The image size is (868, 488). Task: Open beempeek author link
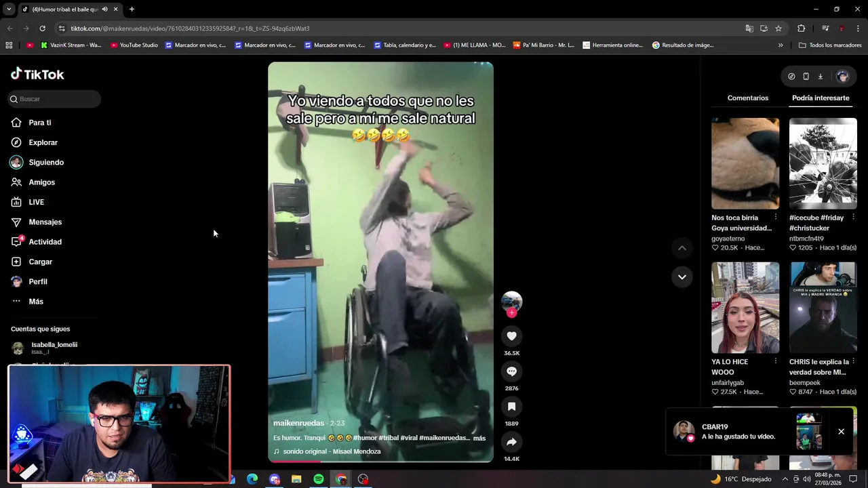805,383
